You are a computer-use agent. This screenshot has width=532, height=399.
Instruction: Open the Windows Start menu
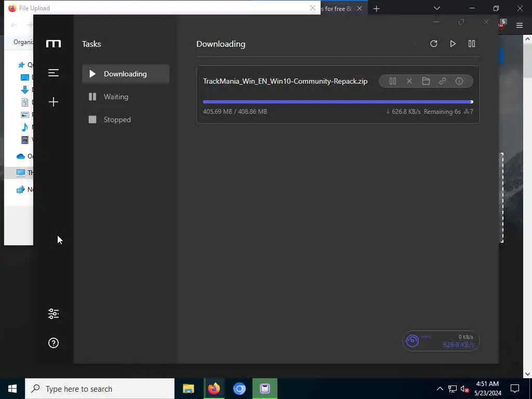coord(12,389)
